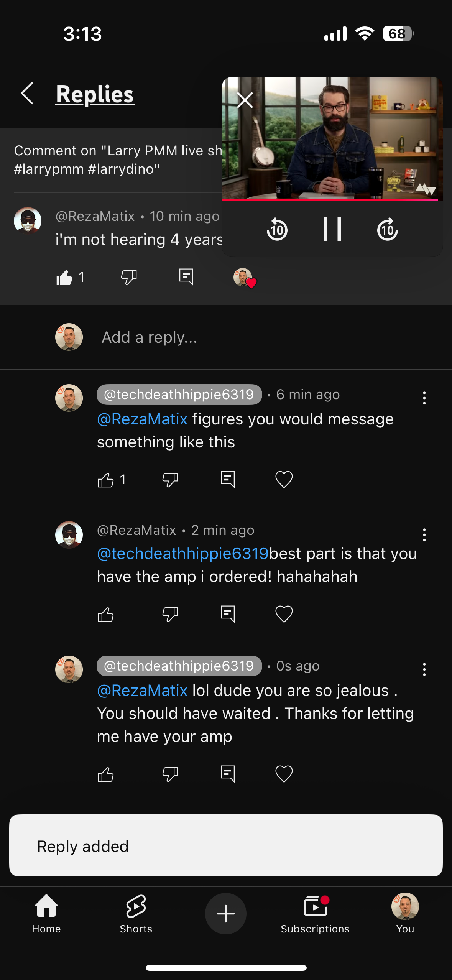Heart the "figures you would message" reply
Viewport: 452px width, 980px height.
tap(284, 480)
